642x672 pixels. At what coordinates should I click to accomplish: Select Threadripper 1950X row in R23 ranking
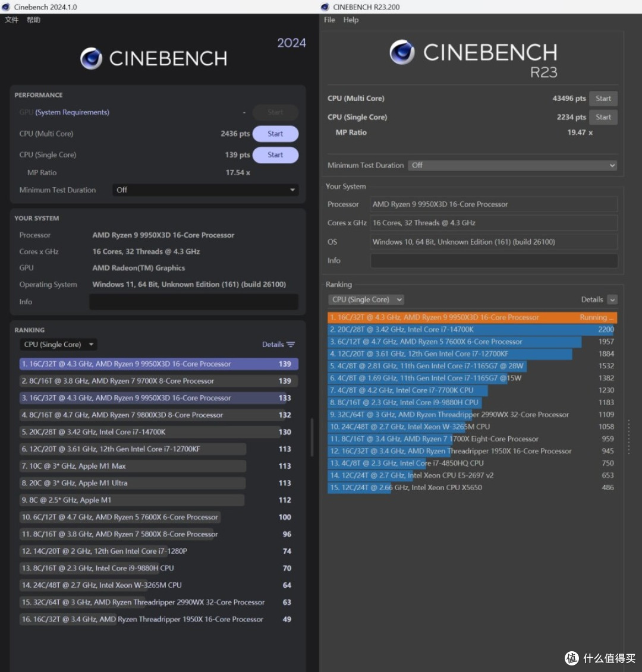(x=472, y=451)
